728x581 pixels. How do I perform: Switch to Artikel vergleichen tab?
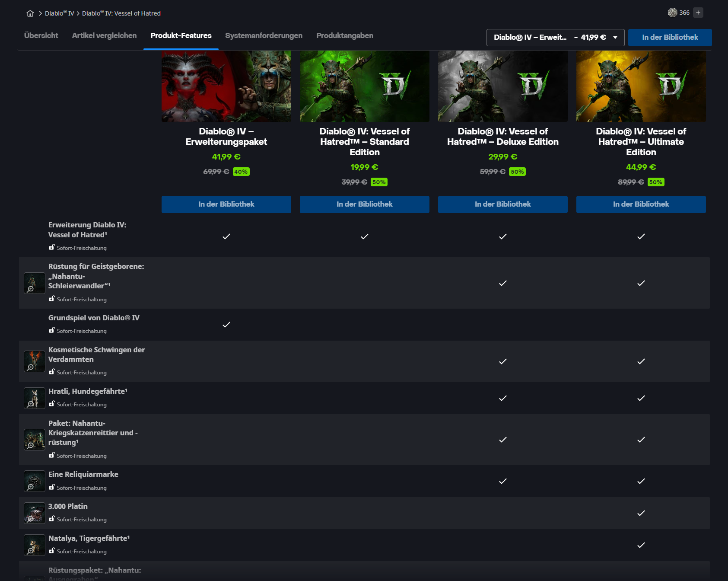(104, 35)
